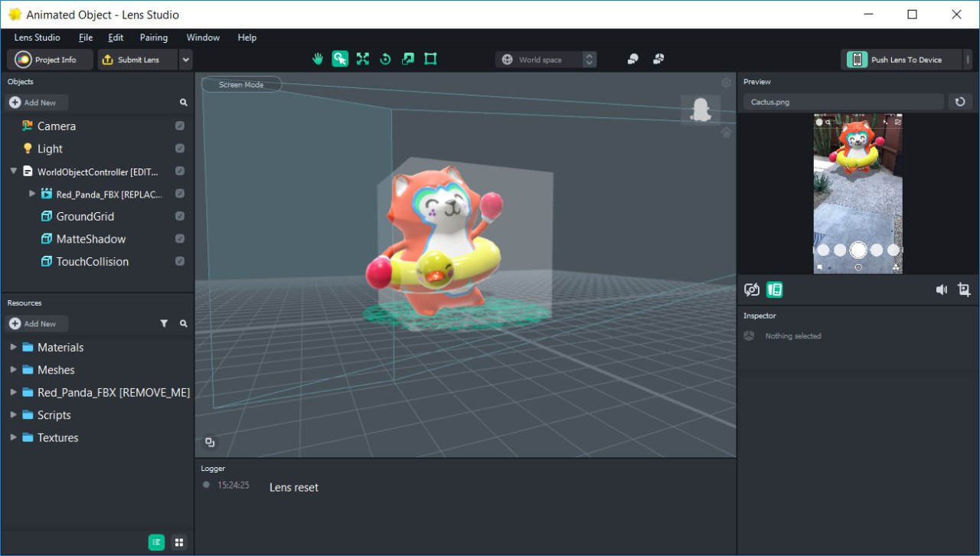Toggle the MatteShadow checkbox
The width and height of the screenshot is (980, 556).
tap(180, 239)
